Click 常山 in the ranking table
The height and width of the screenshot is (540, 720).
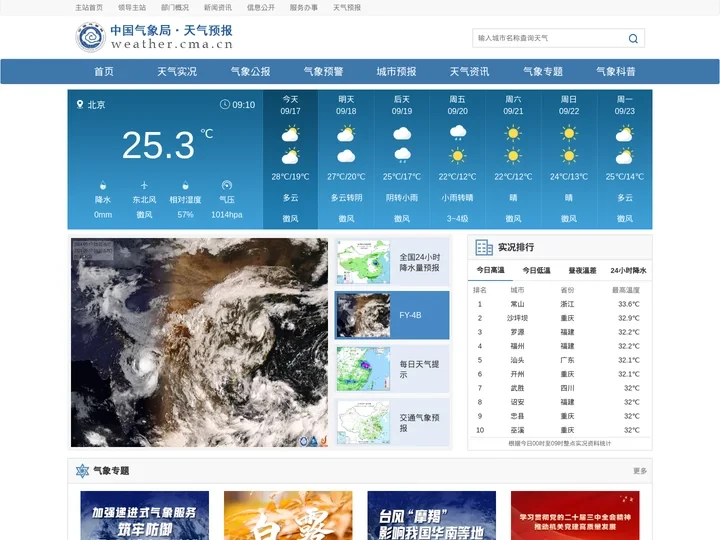click(518, 304)
